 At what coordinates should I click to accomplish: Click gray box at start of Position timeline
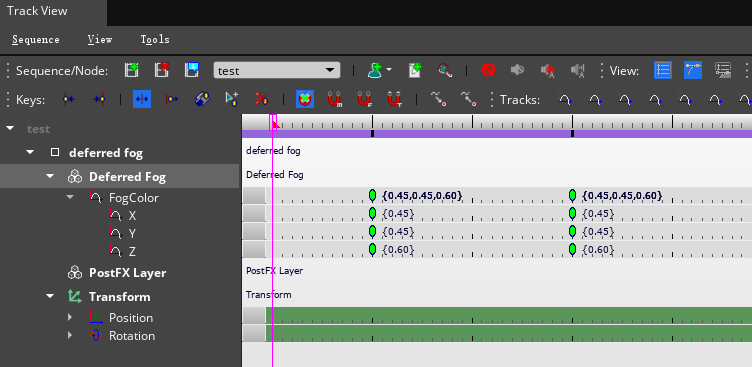(254, 315)
